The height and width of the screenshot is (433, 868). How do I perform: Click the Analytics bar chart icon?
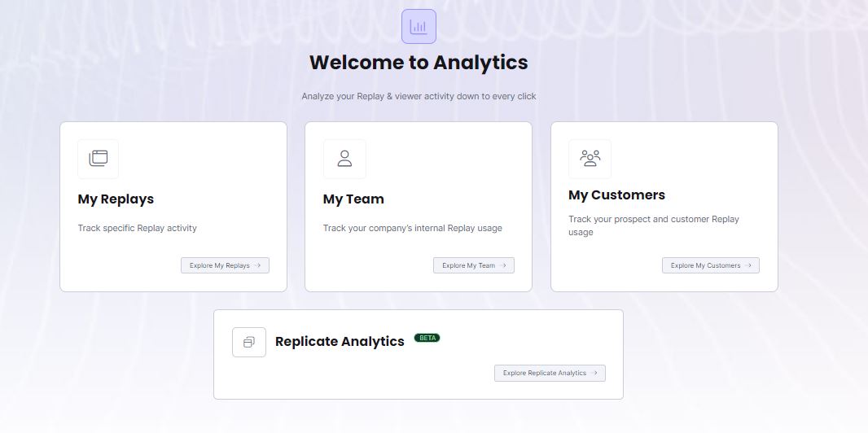point(419,27)
